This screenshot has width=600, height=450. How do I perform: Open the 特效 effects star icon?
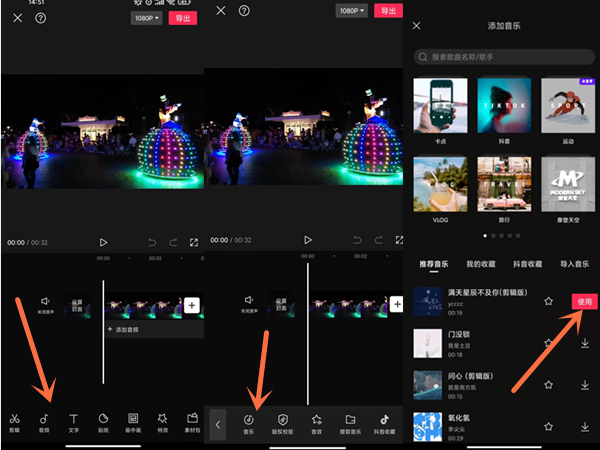(x=162, y=421)
